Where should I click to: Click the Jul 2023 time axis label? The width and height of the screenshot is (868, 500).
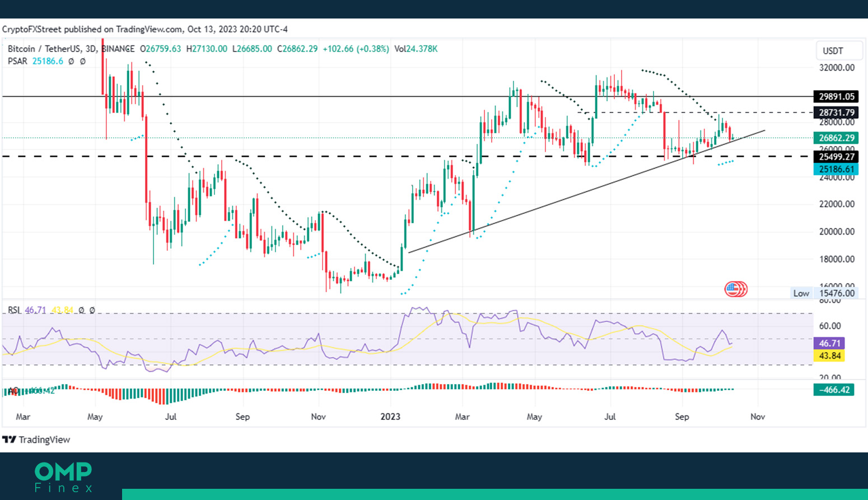610,417
